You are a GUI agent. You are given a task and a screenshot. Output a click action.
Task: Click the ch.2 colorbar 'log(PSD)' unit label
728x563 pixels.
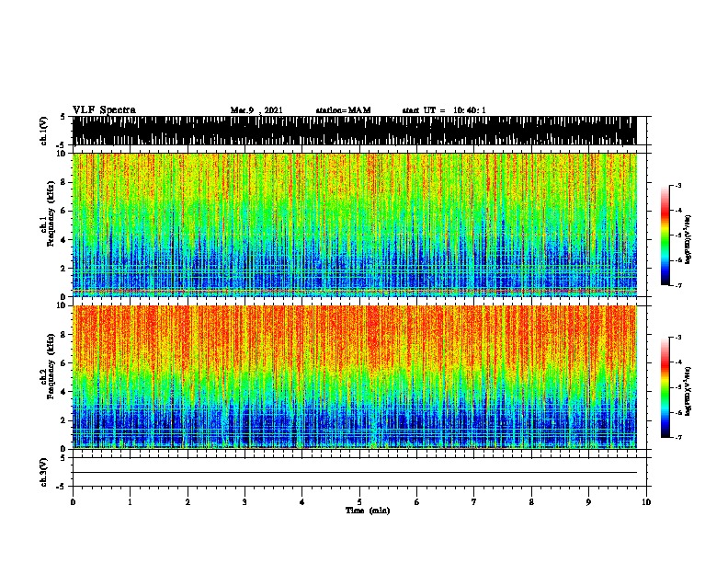point(688,392)
